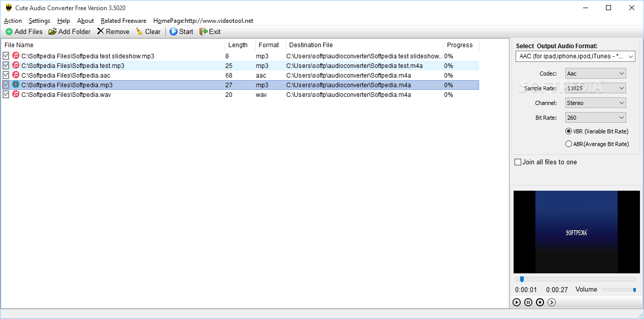Click music icon of Softpedia test.mp3

(x=16, y=65)
